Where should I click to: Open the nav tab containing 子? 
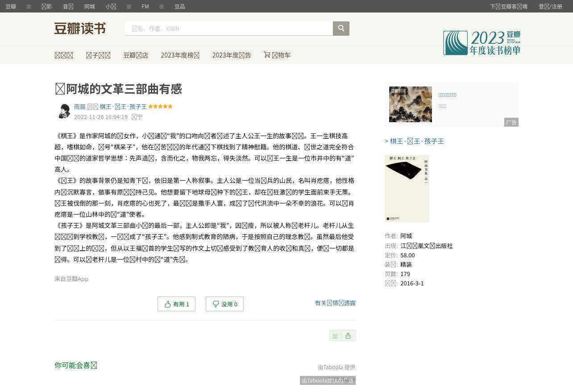pyautogui.click(x=98, y=55)
